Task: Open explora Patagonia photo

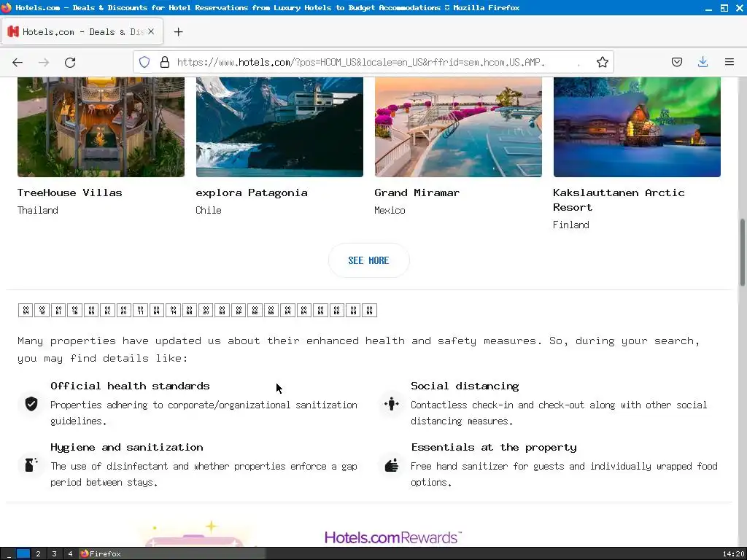Action: pyautogui.click(x=279, y=127)
